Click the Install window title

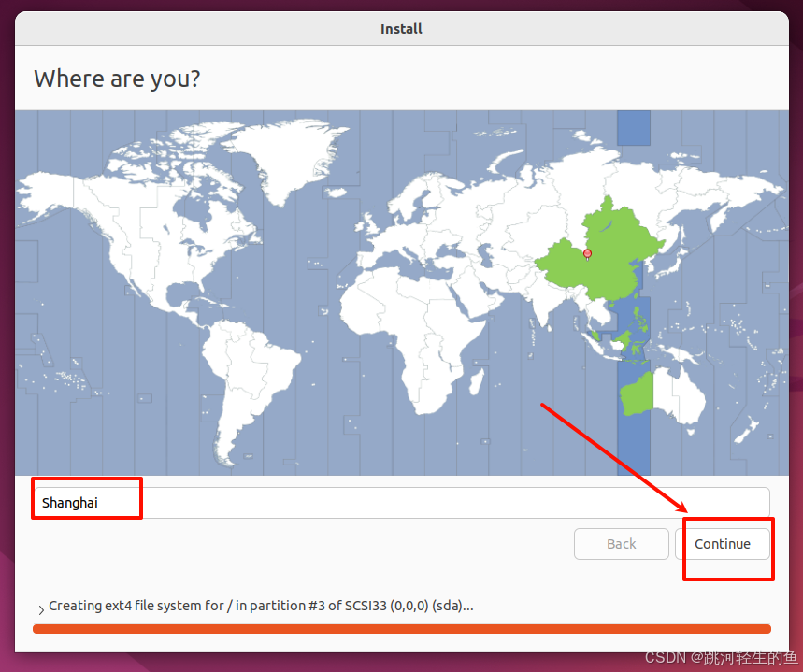[401, 29]
